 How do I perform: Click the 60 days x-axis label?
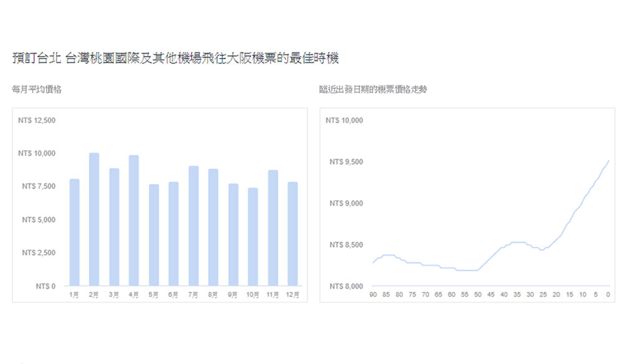451,294
